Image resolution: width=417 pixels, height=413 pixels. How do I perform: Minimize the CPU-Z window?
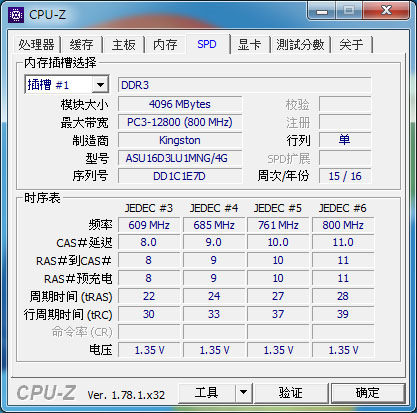point(322,11)
